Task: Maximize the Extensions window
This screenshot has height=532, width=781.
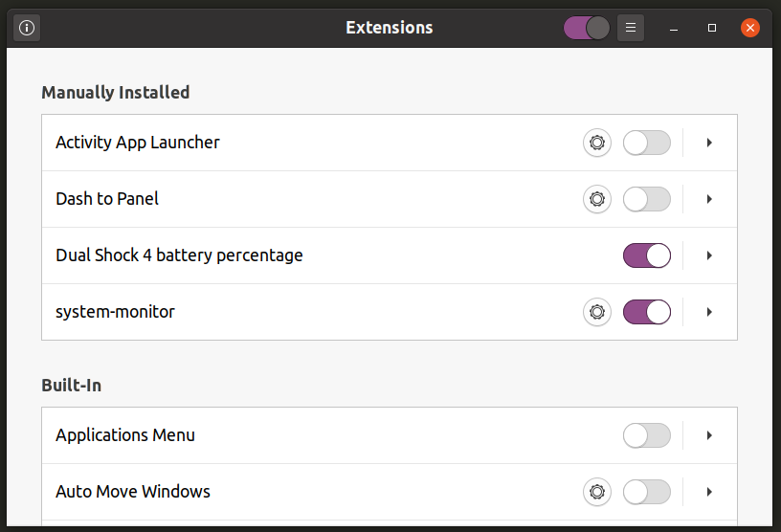Action: 712,28
